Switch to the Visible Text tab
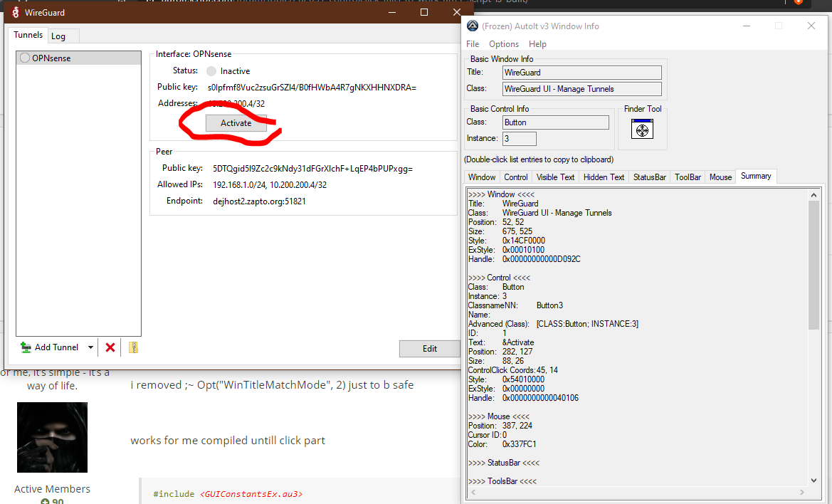832x504 pixels. click(x=555, y=177)
